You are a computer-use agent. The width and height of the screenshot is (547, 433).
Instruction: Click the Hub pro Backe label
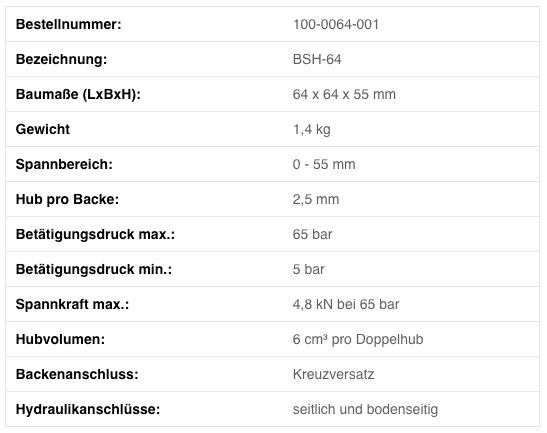tap(67, 199)
